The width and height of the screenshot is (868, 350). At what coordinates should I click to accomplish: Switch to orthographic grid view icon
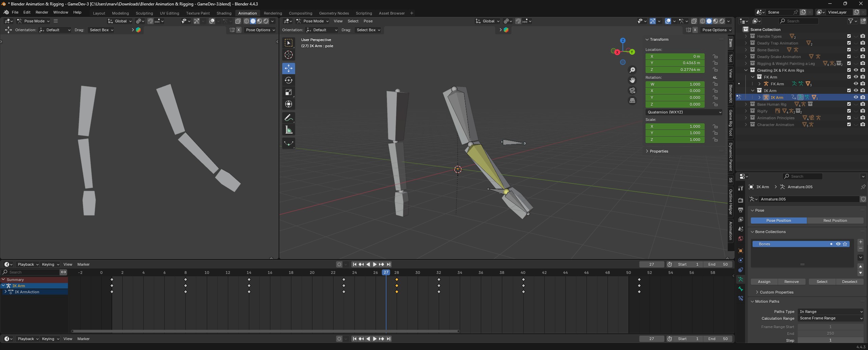point(632,101)
